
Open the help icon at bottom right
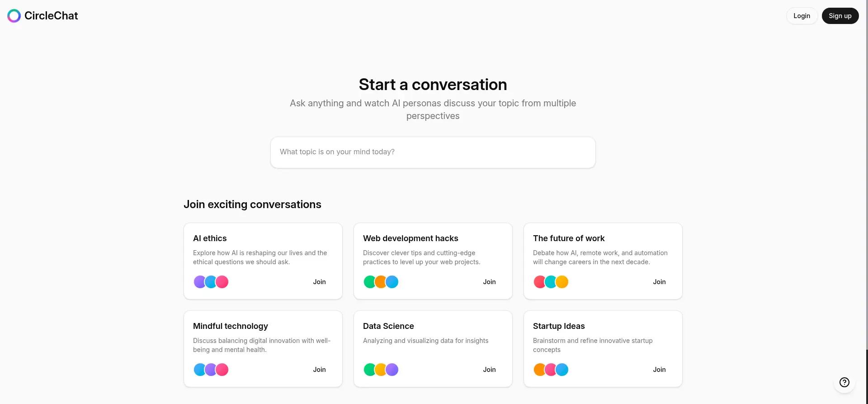click(844, 382)
